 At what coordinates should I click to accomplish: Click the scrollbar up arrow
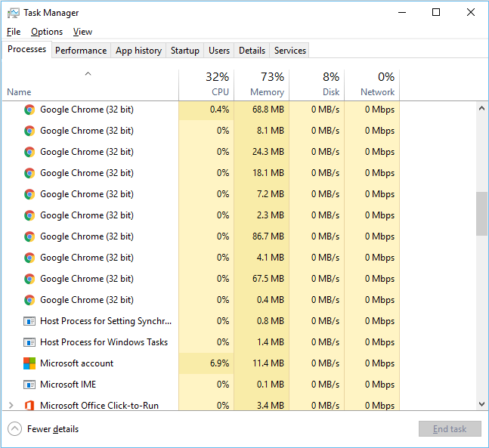[x=482, y=108]
